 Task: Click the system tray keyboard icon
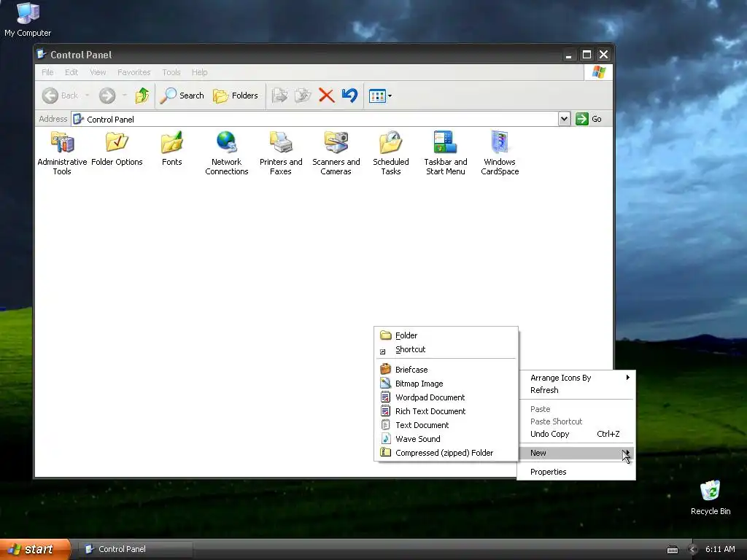[x=673, y=550]
